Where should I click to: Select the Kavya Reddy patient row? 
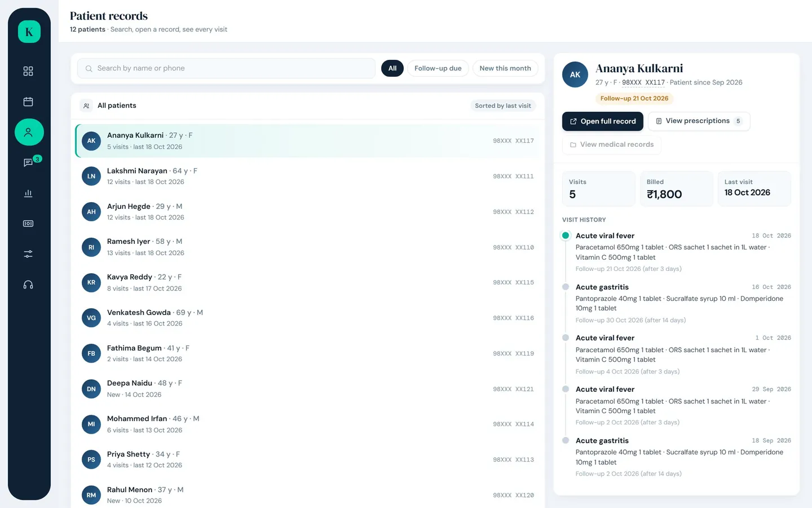tap(308, 282)
